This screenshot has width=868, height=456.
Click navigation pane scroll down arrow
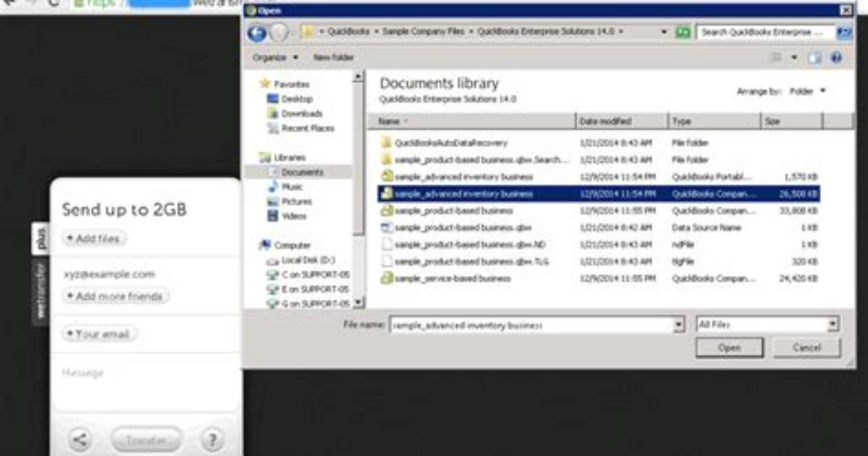point(359,303)
